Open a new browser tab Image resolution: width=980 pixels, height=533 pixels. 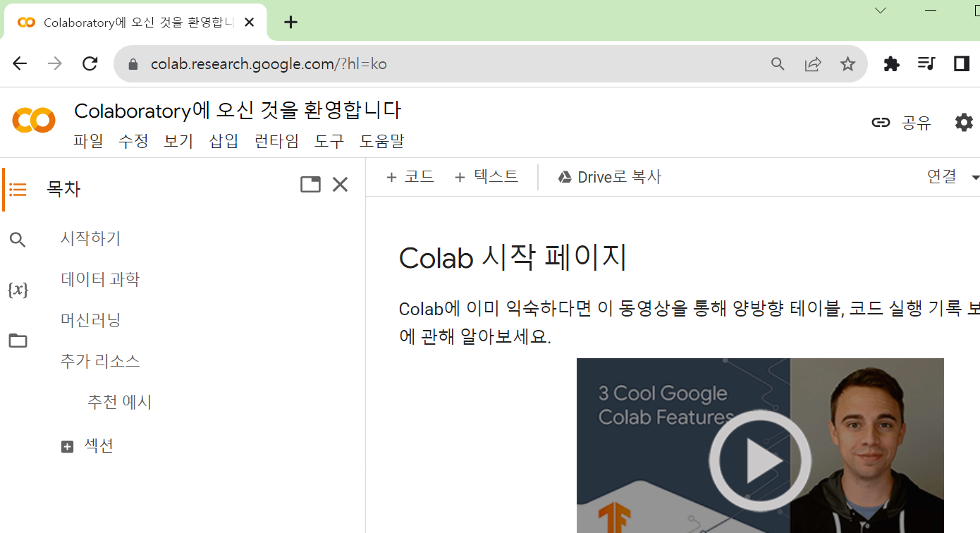(x=290, y=22)
